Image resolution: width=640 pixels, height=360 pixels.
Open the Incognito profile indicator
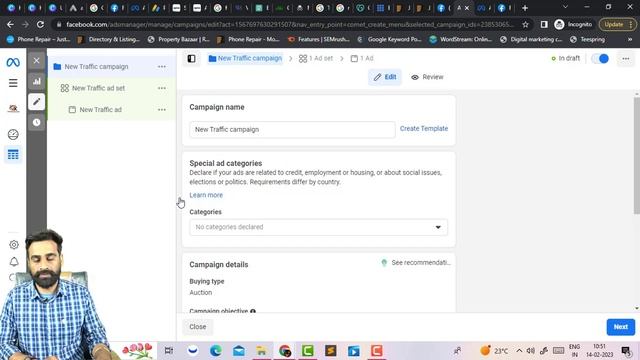573,24
